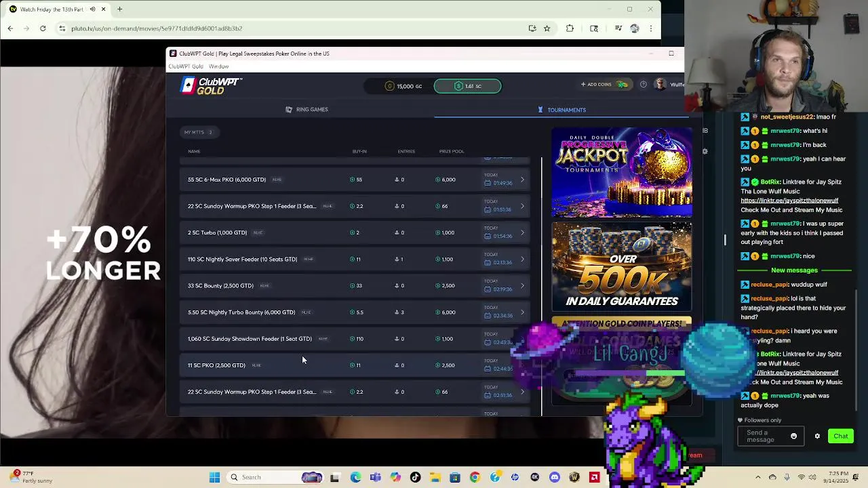The height and width of the screenshot is (488, 868).
Task: Select 33 SC Bounty (2,500 GTD) tournament
Action: coord(356,285)
